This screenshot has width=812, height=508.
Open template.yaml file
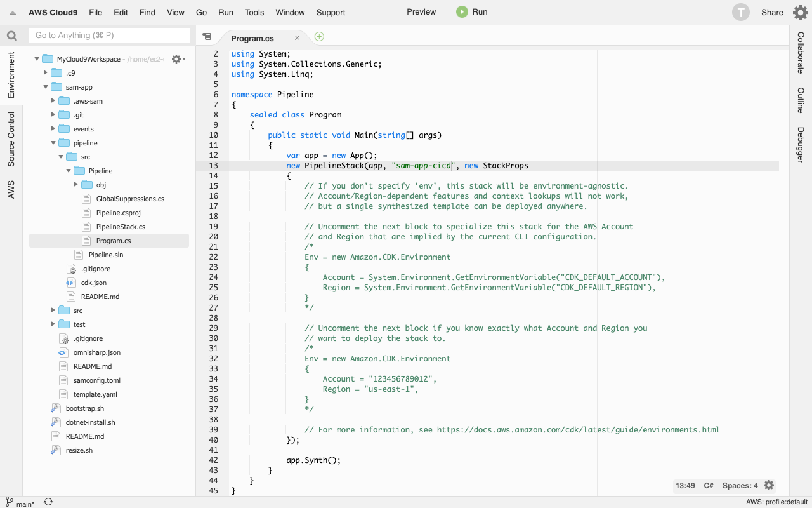(x=95, y=394)
